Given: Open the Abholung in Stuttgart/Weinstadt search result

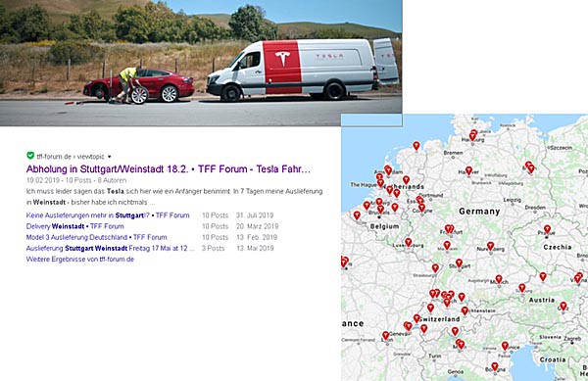Looking at the screenshot, I should 169,169.
